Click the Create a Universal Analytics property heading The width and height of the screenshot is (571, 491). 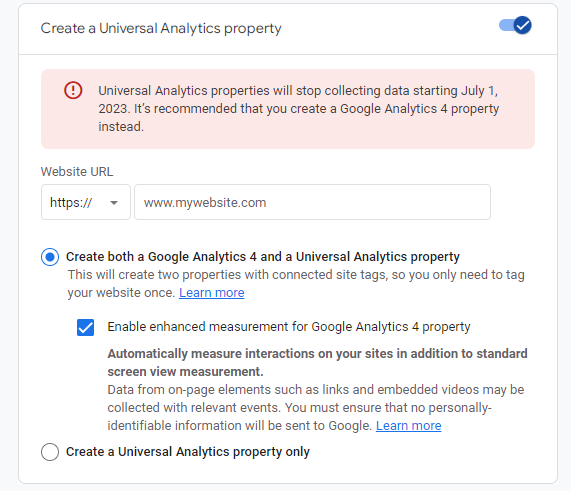(x=161, y=28)
